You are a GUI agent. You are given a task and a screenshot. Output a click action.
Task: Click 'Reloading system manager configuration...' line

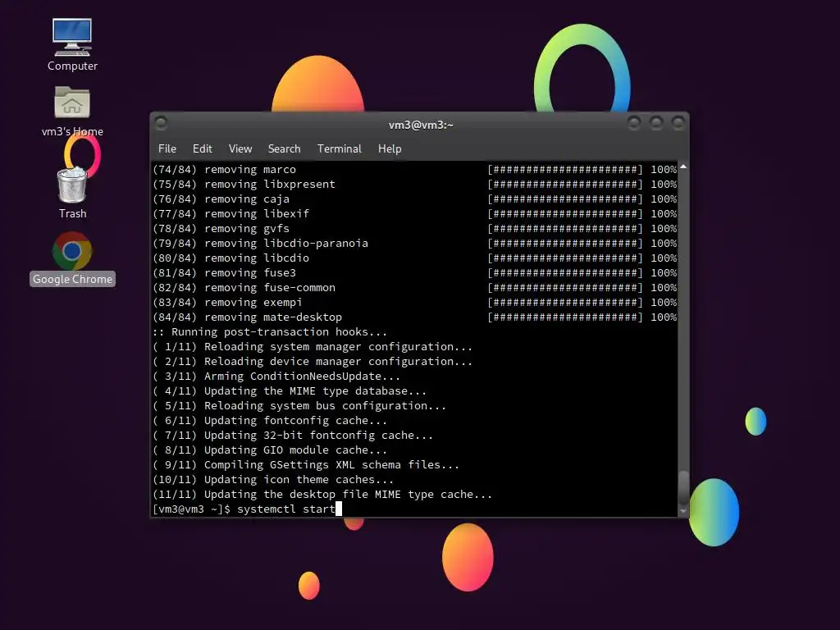[313, 347]
